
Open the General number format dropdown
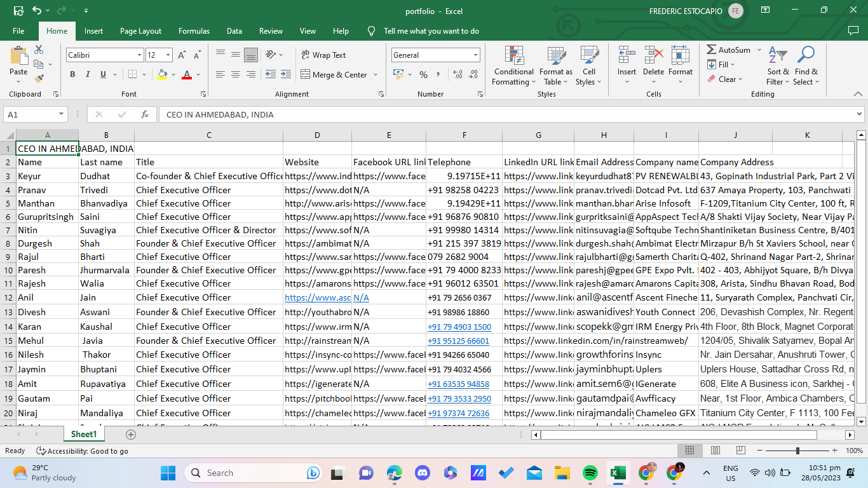[475, 55]
